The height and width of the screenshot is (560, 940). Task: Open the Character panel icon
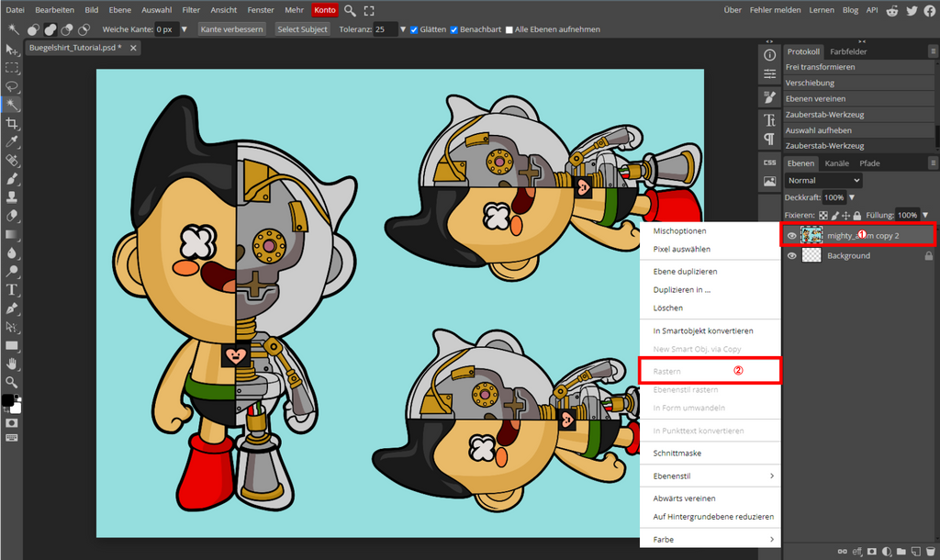point(770,120)
